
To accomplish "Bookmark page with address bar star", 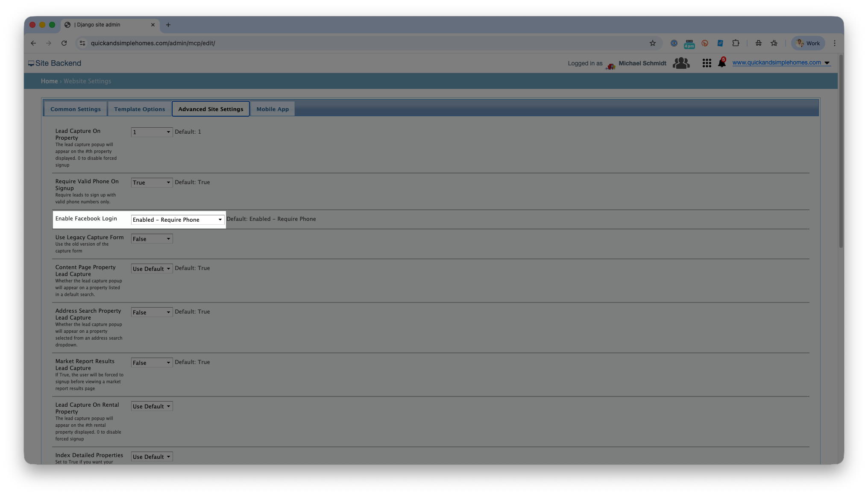I will click(x=652, y=43).
